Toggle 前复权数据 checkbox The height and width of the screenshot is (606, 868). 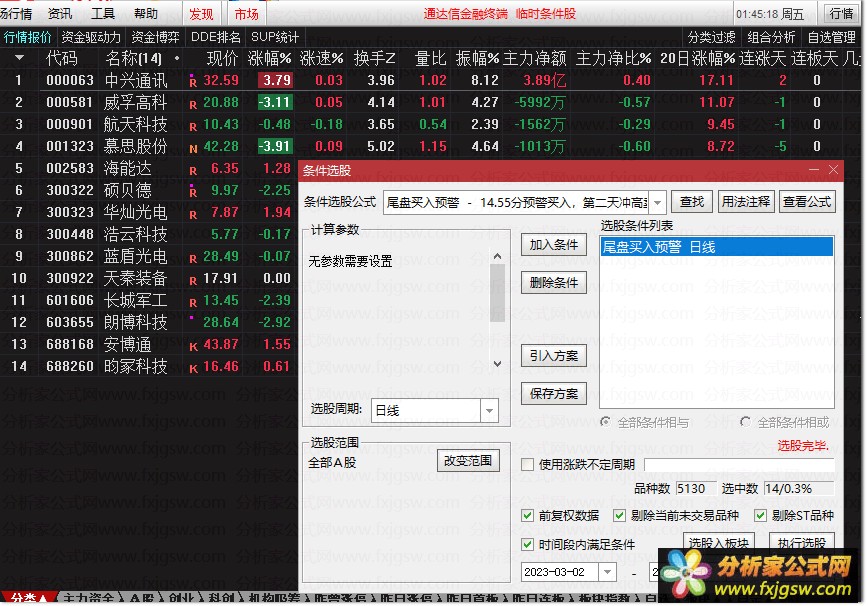[527, 515]
